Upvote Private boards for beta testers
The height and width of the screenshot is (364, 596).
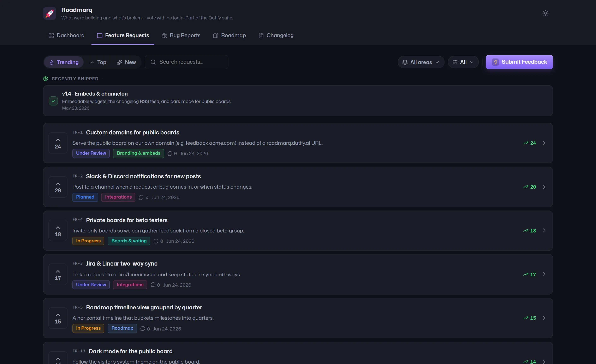(x=58, y=231)
